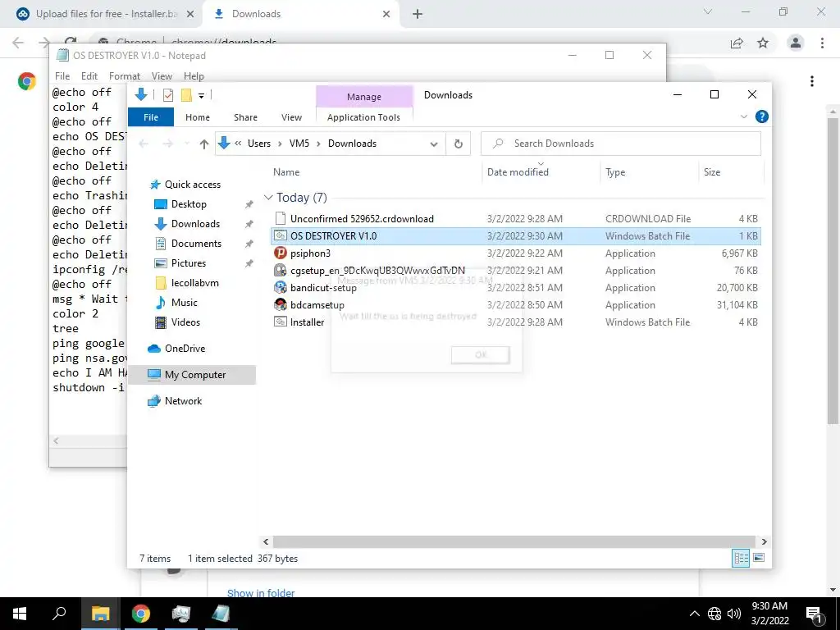Expand the ribbon with the chevron
Image resolution: width=840 pixels, height=630 pixels.
743,116
